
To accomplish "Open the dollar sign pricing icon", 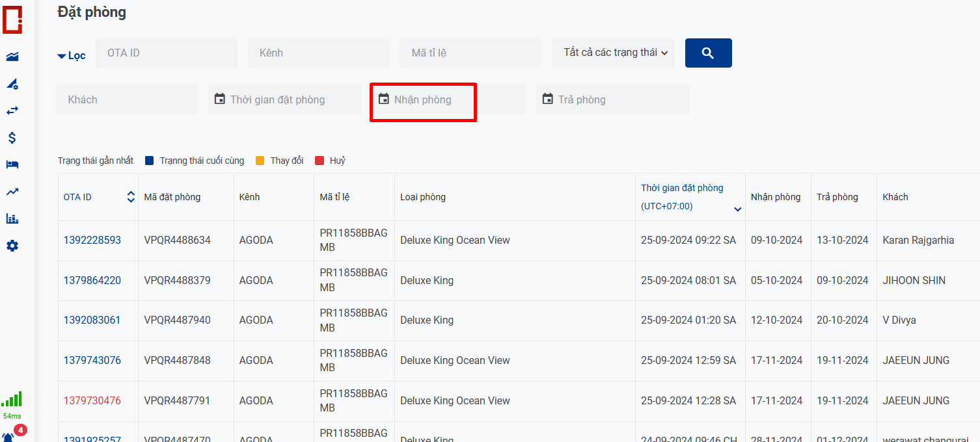I will pos(12,138).
